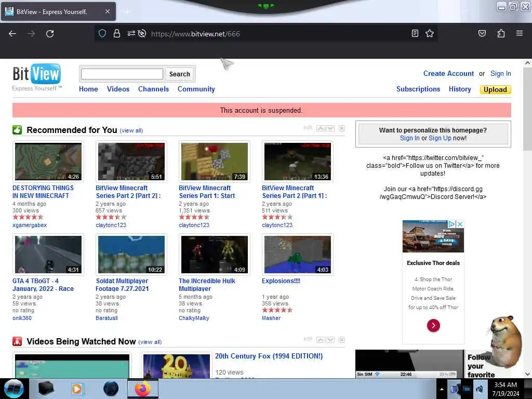The width and height of the screenshot is (532, 399).
Task: Open Soldat Multiplayer Footage video title
Action: click(x=122, y=285)
